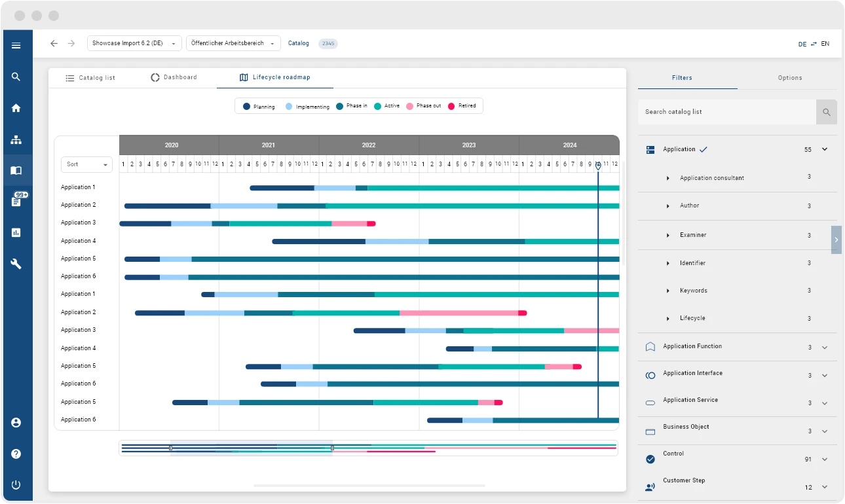Click the Catalog breadcrumb link

299,43
